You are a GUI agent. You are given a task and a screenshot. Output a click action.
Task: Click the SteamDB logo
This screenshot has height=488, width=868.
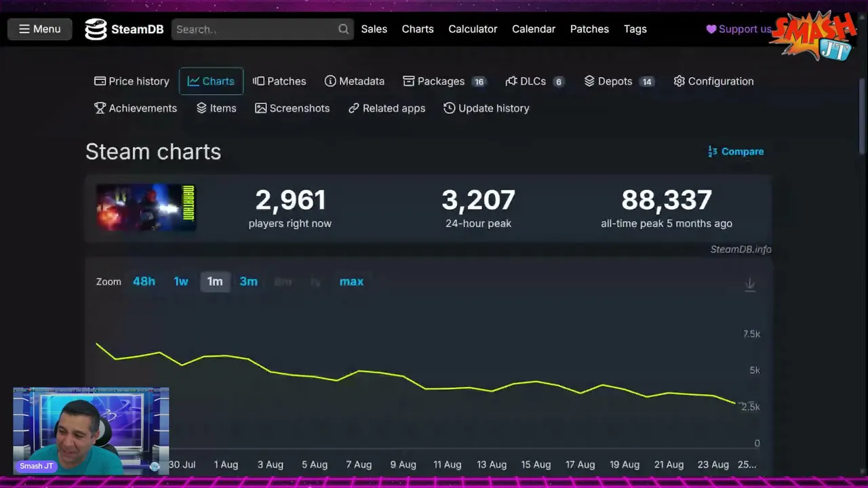tap(124, 29)
